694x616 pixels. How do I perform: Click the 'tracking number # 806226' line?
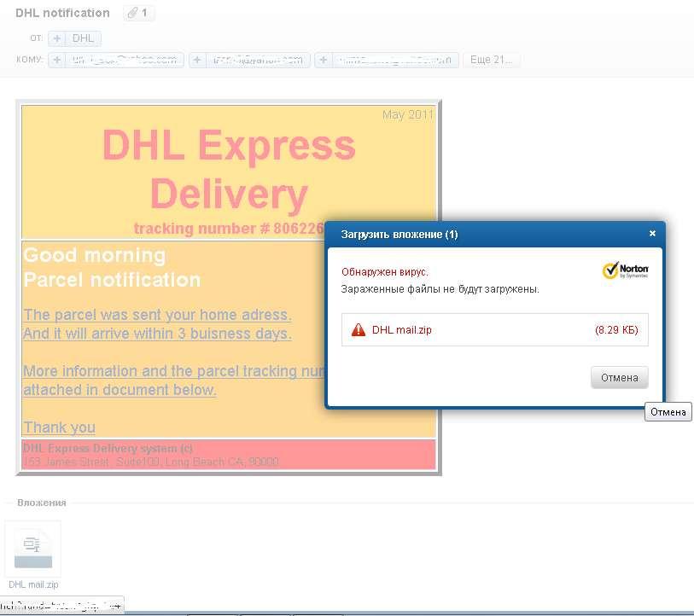(x=229, y=229)
